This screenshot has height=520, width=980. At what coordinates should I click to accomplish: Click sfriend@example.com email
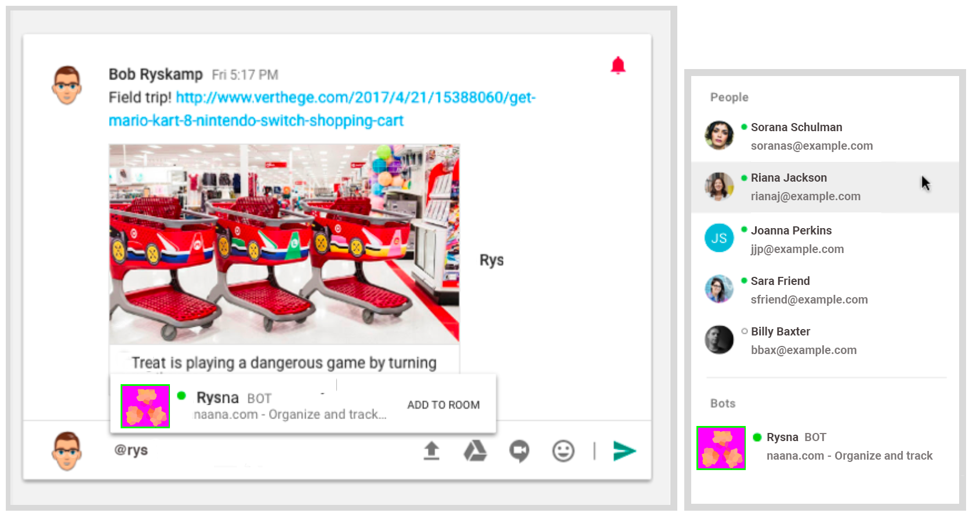[809, 299]
